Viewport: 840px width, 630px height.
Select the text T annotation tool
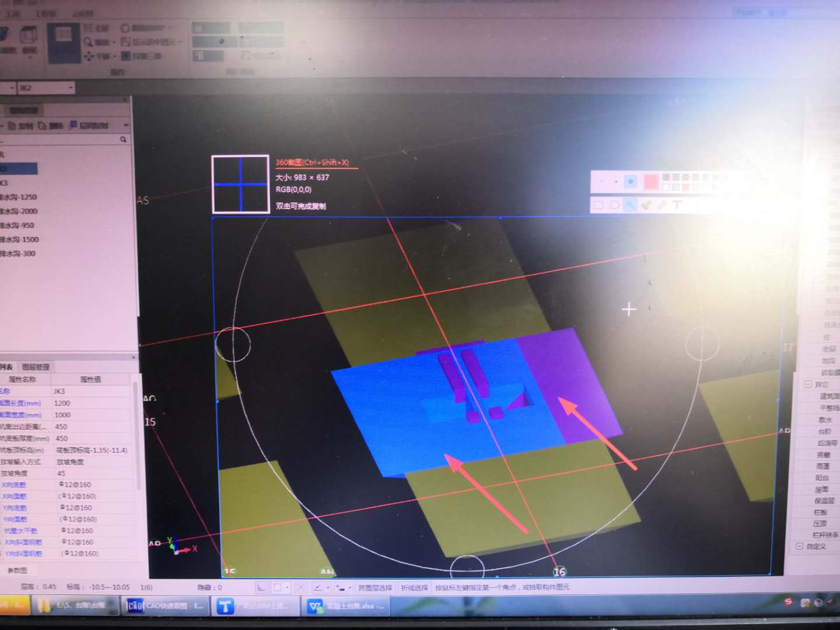tap(677, 205)
